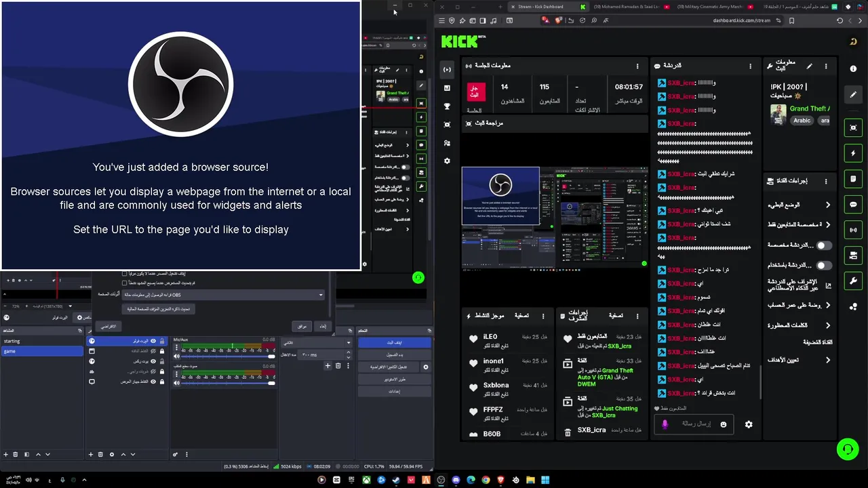The height and width of the screenshot is (488, 868).
Task: Open the chat panel three-dot menu
Action: pos(750,66)
